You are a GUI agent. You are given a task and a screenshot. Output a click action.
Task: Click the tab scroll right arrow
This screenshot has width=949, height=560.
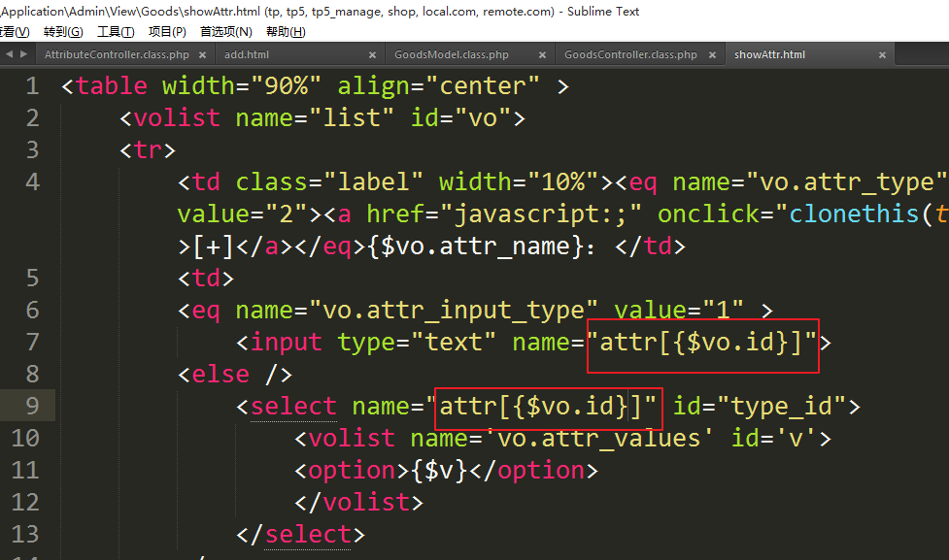click(x=23, y=54)
